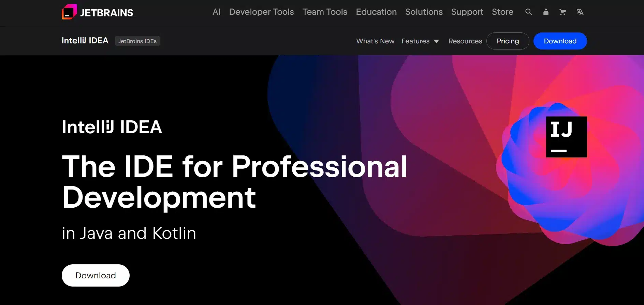The image size is (644, 305).
Task: Open the Developer Tools menu
Action: pos(261,12)
